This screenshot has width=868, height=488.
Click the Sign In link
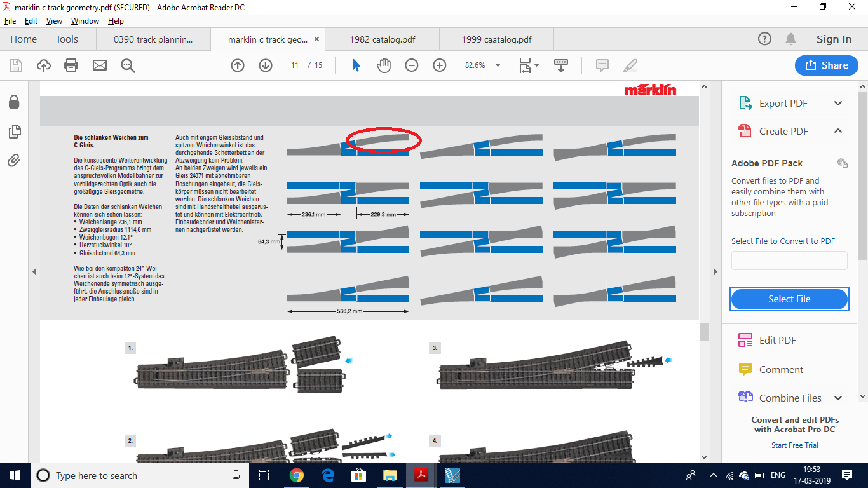pyautogui.click(x=834, y=39)
